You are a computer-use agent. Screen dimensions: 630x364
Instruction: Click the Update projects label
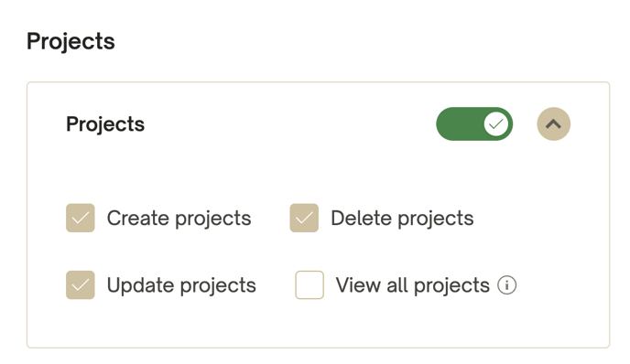181,285
